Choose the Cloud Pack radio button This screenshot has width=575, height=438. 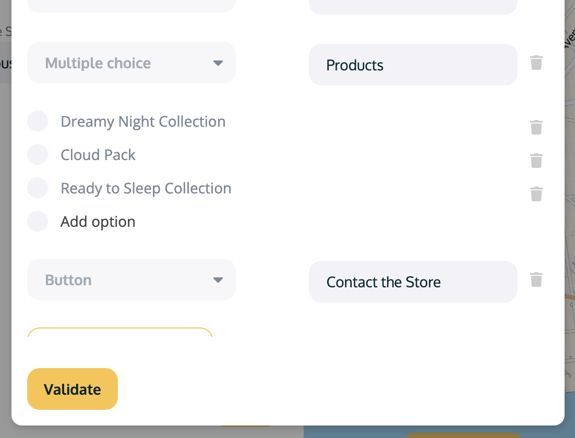tap(38, 154)
